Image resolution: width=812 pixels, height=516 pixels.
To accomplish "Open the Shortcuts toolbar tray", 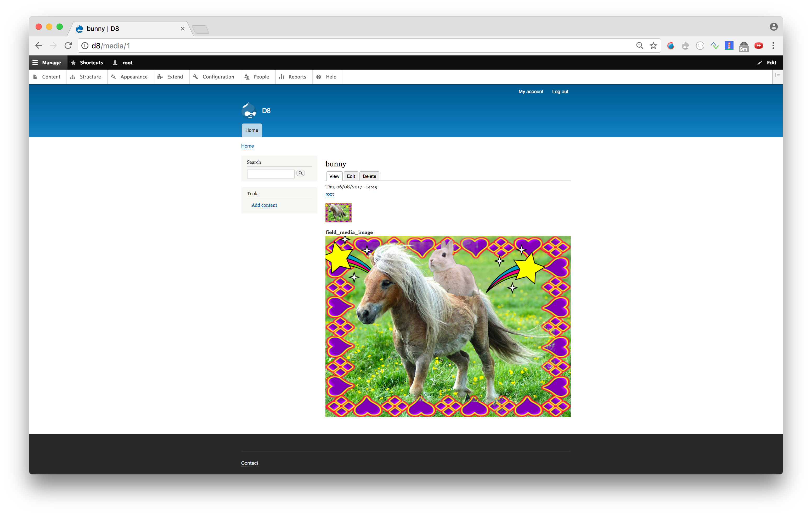I will pyautogui.click(x=87, y=63).
